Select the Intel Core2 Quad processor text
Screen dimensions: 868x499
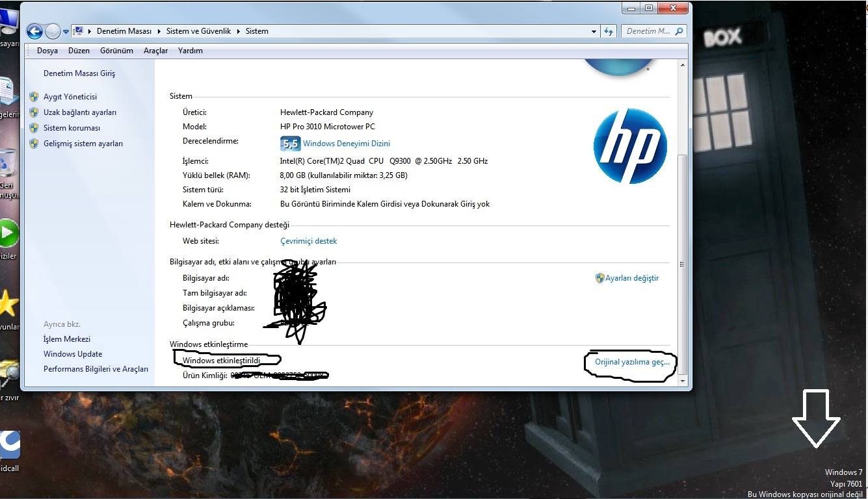(384, 161)
